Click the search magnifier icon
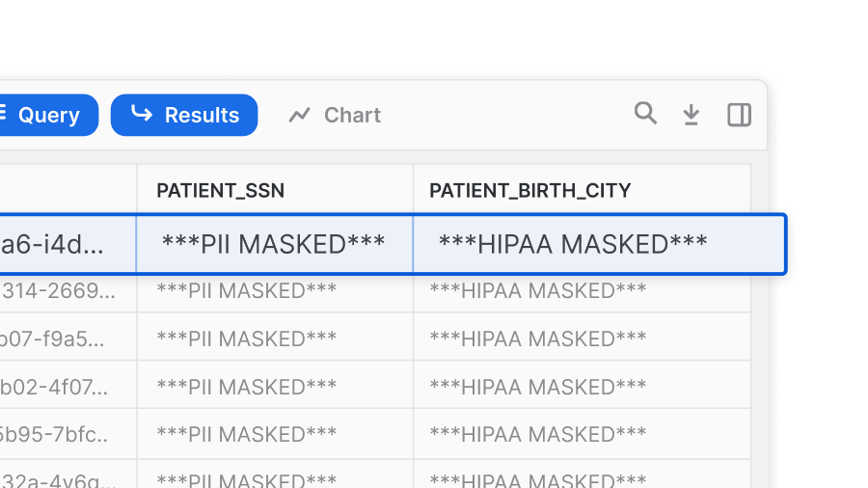868x488 pixels. coord(645,114)
